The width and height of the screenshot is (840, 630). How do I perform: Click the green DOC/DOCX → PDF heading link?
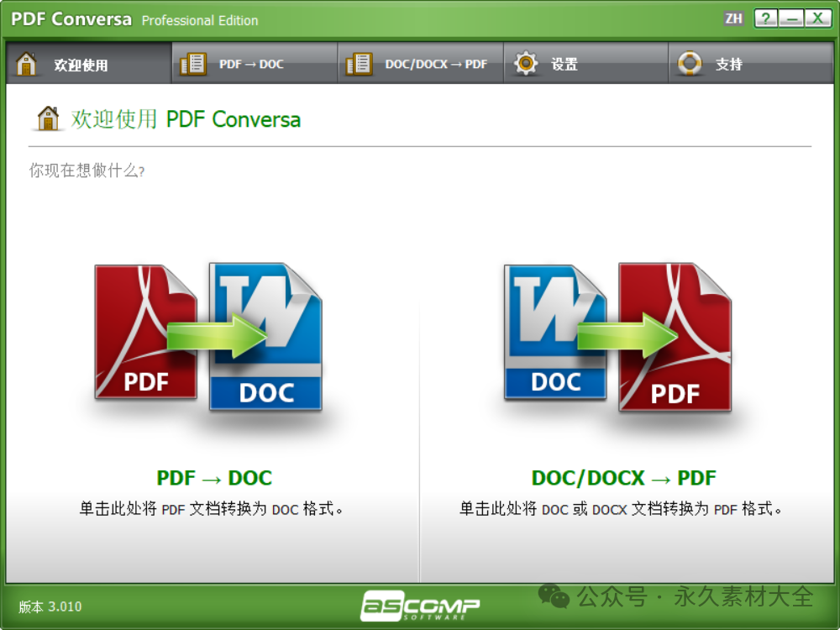point(623,478)
